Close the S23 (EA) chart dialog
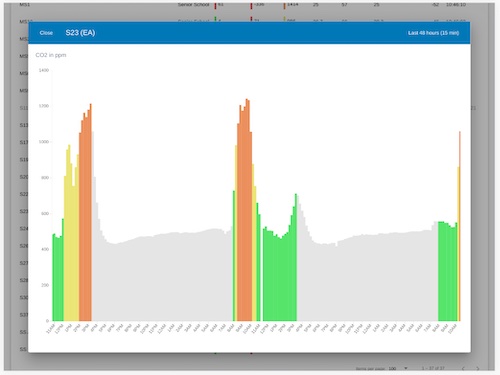 [46, 33]
